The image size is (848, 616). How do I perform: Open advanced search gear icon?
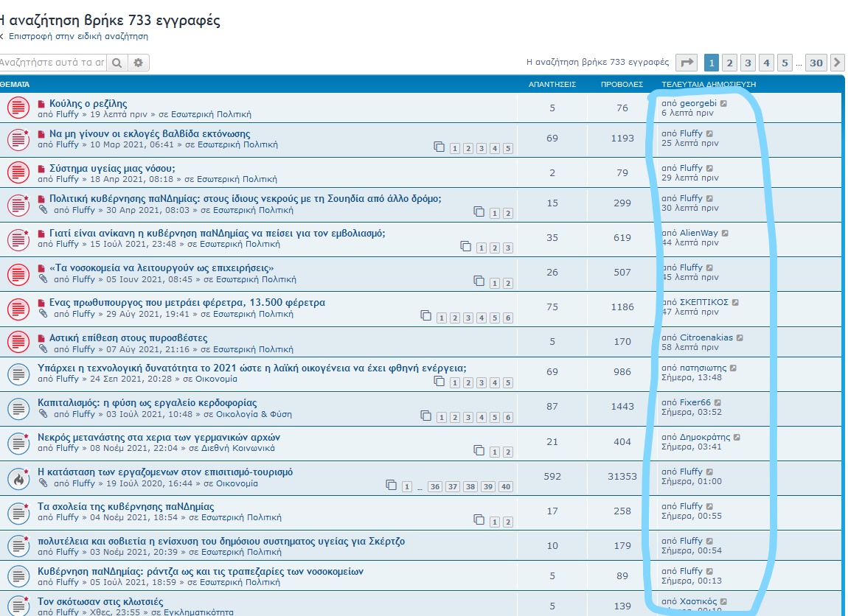[x=139, y=63]
